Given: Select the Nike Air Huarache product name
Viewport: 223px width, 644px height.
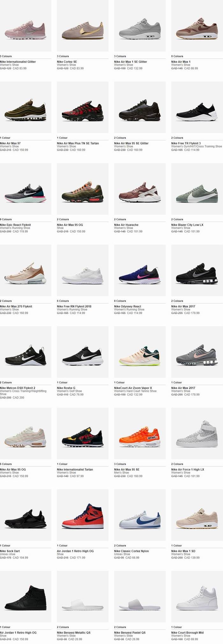Looking at the screenshot, I should pyautogui.click(x=126, y=225).
